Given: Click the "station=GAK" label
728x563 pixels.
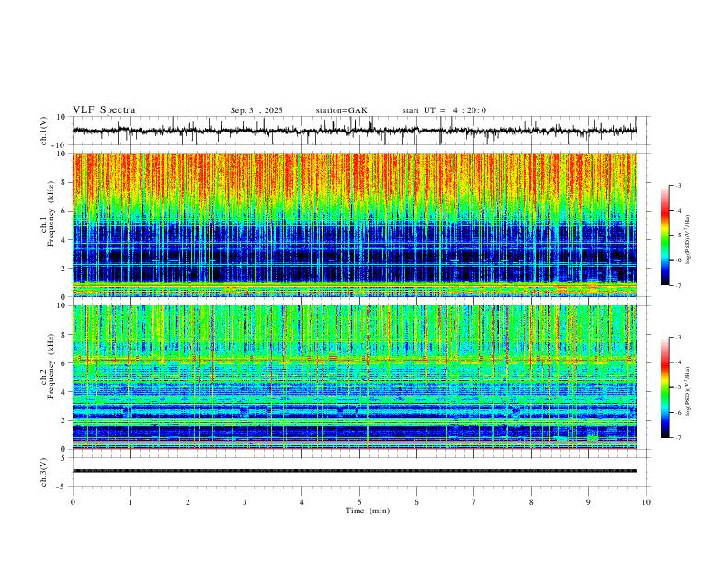Looking at the screenshot, I should click(341, 110).
